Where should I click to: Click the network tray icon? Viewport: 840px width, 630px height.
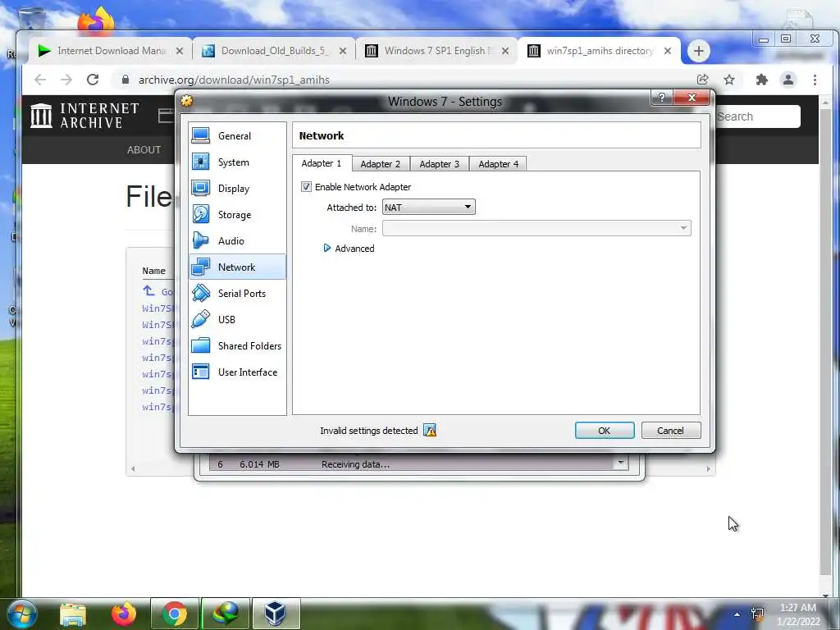click(757, 614)
